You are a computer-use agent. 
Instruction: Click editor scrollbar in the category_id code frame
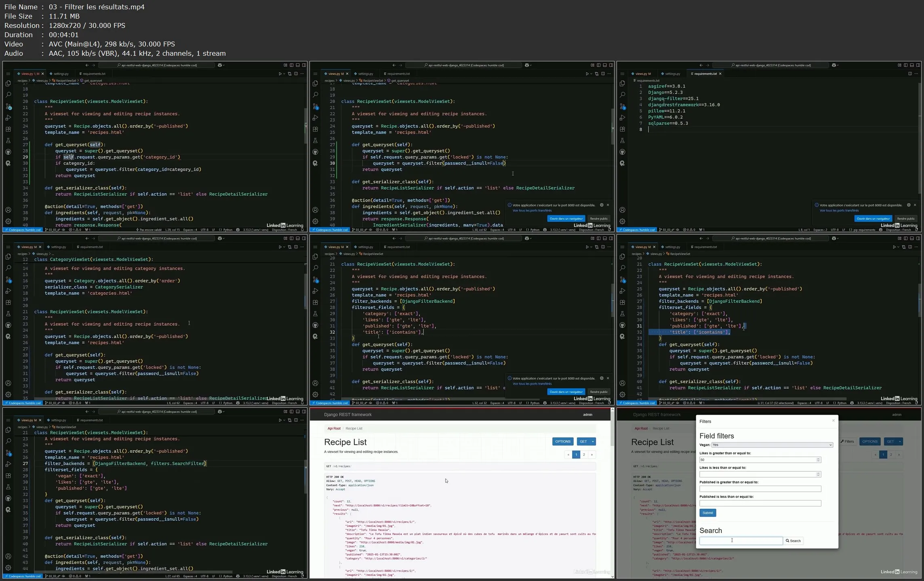[305, 126]
